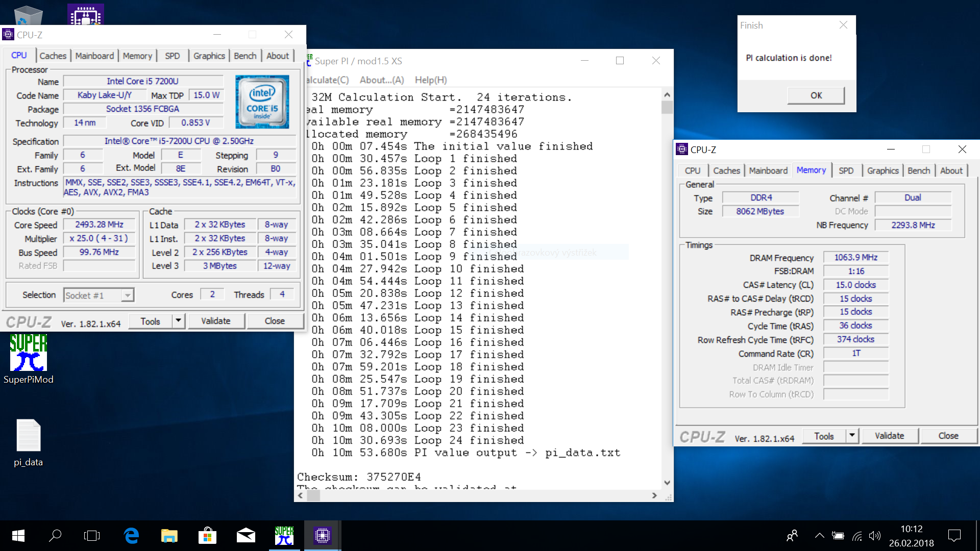980x551 pixels.
Task: Switch to CPU-Z taskbar item
Action: pyautogui.click(x=323, y=536)
